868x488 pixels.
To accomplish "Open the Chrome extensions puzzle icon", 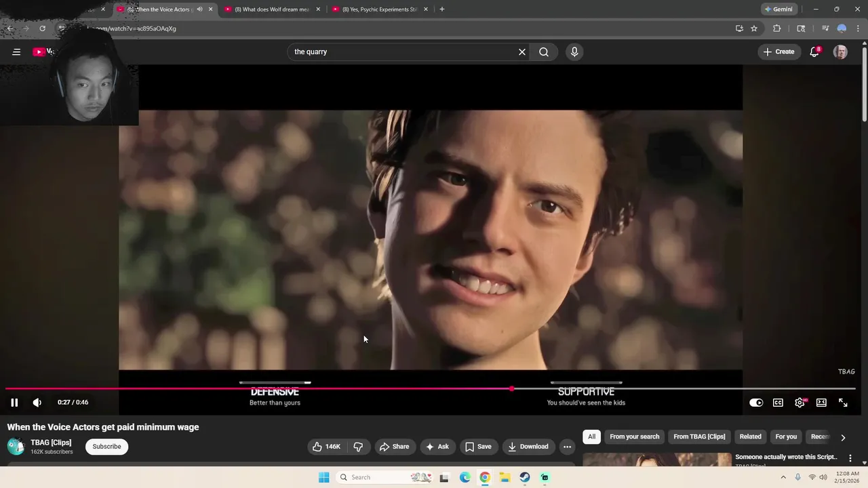I will [x=777, y=28].
